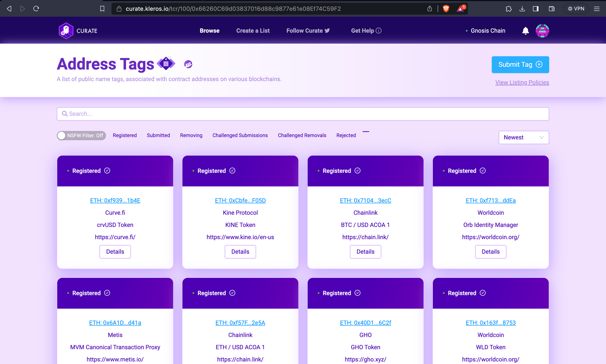Filter by Registered status
Image resolution: width=606 pixels, height=364 pixels.
pos(125,135)
